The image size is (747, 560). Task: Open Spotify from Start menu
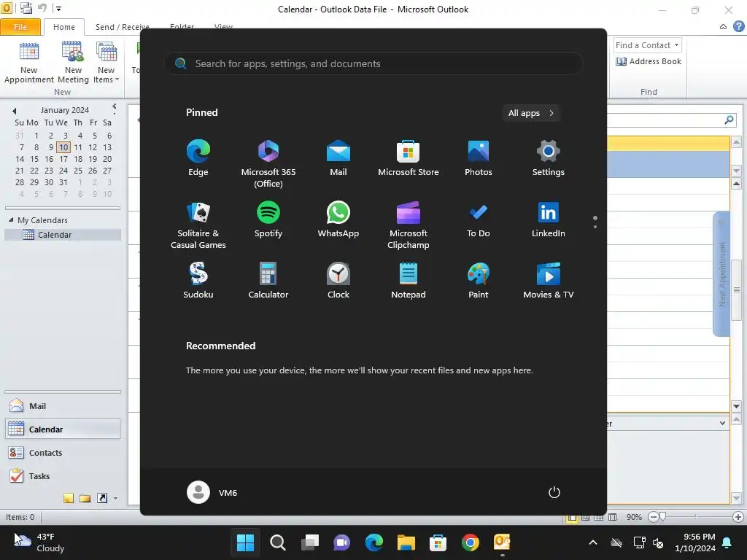(268, 219)
